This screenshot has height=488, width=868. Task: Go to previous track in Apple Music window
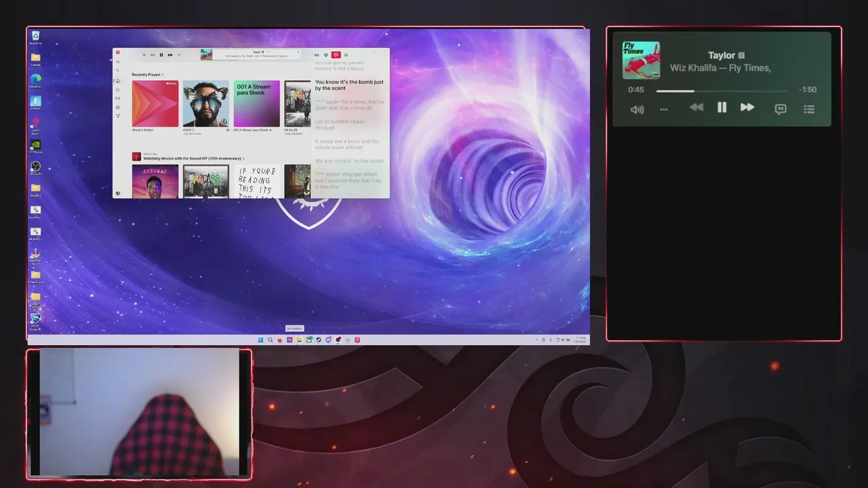152,55
